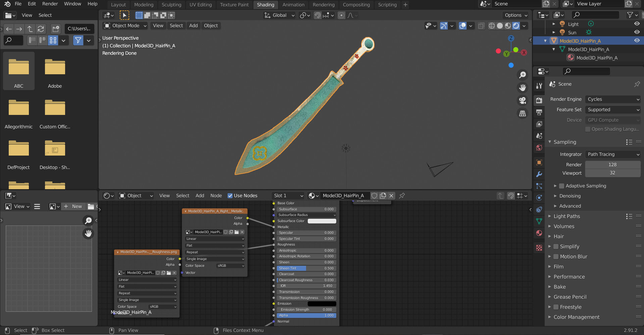644x335 pixels.
Task: Open the File menu
Action: pos(18,4)
